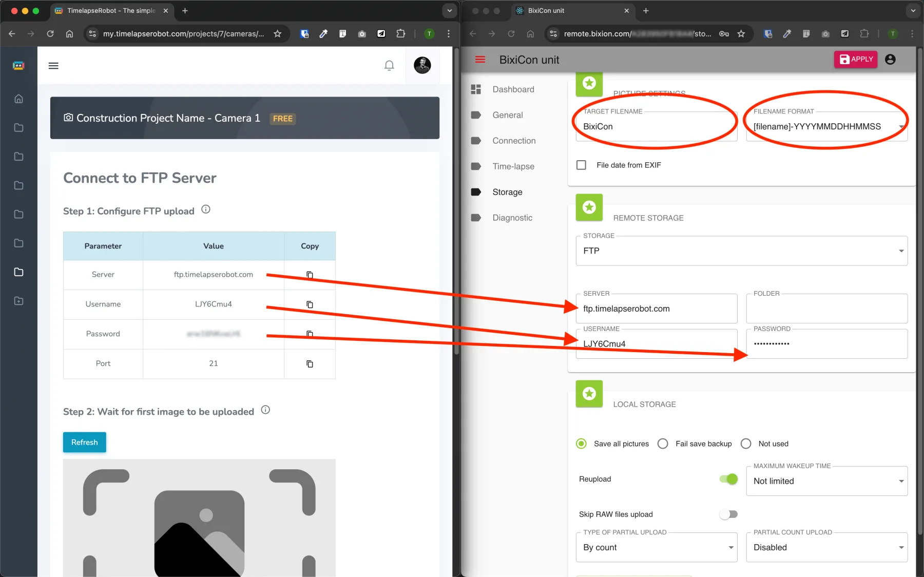Show info for Step 2 Wait for first image
This screenshot has height=577, width=924.
265,410
